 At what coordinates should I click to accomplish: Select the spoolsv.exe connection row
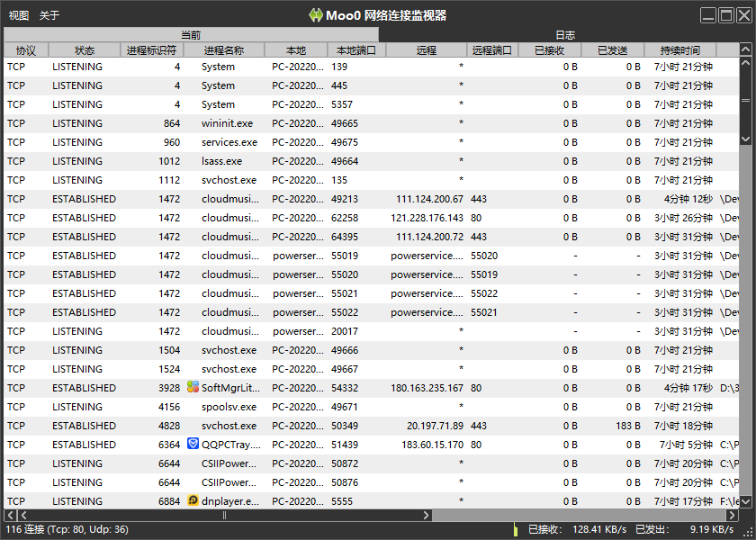(360, 407)
